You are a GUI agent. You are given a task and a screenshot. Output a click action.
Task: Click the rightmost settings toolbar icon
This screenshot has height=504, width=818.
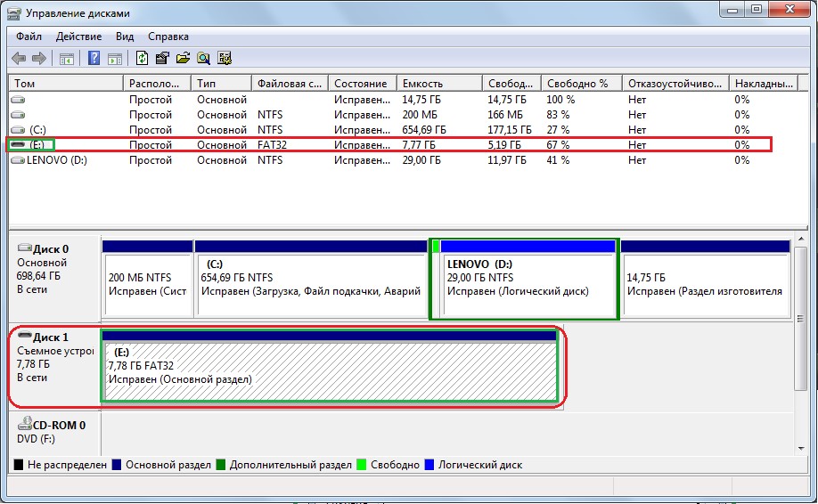click(225, 59)
